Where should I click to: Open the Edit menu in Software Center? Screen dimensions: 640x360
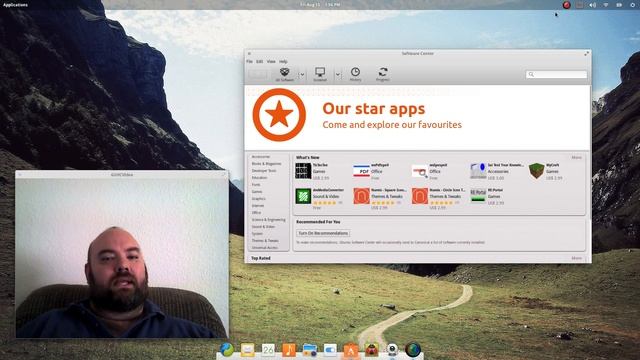point(260,61)
